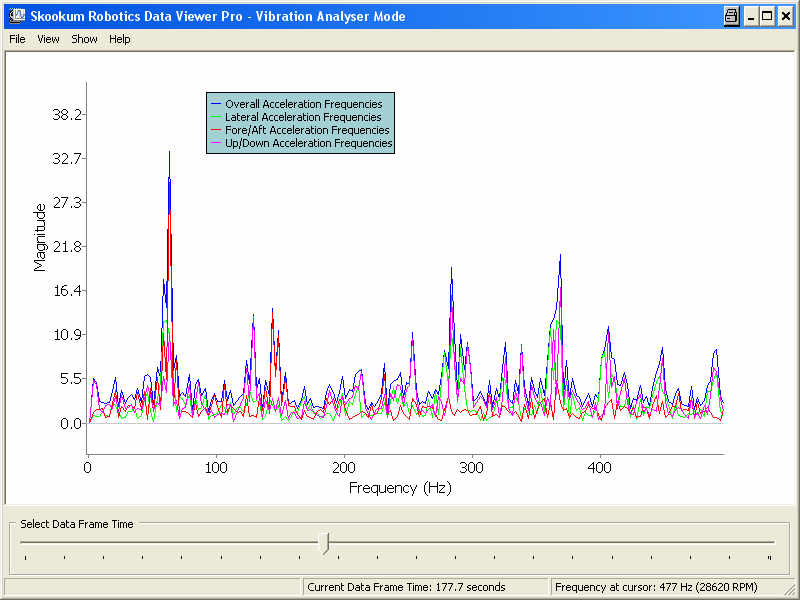Click the printer icon in the title bar
800x600 pixels.
732,16
